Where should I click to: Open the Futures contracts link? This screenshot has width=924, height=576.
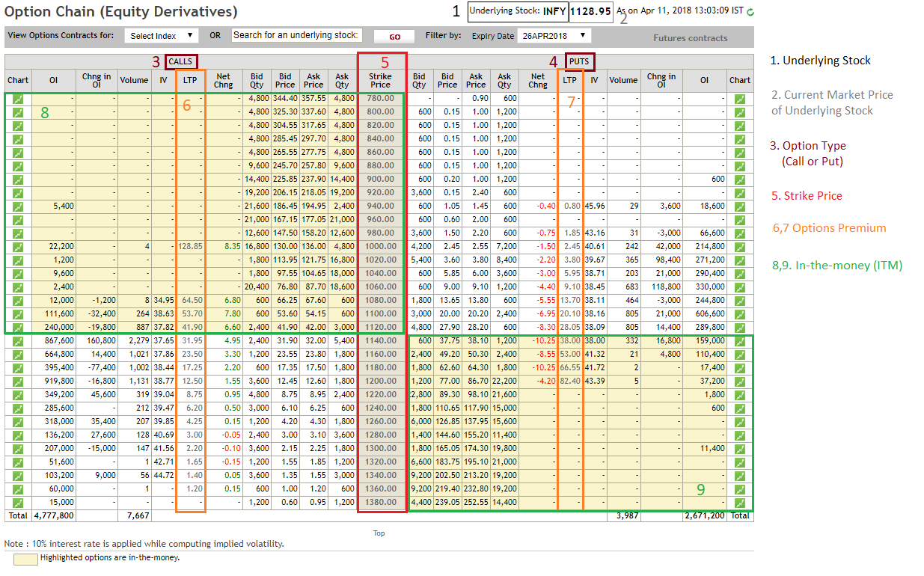(x=690, y=38)
